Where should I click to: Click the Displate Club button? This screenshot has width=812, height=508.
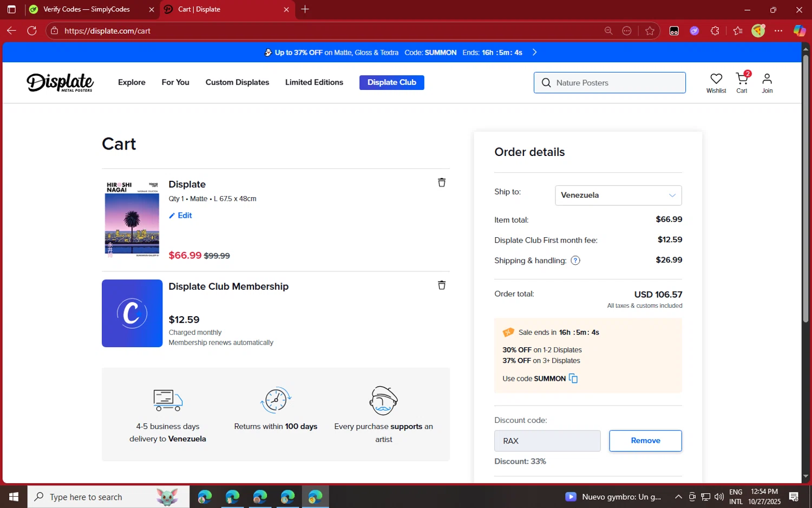[391, 82]
